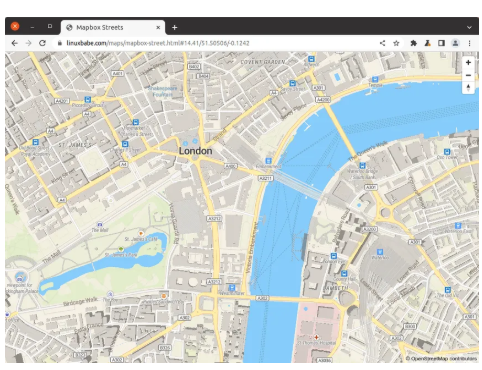Expand the tab search chevron
The image size is (482, 370).
(x=469, y=27)
